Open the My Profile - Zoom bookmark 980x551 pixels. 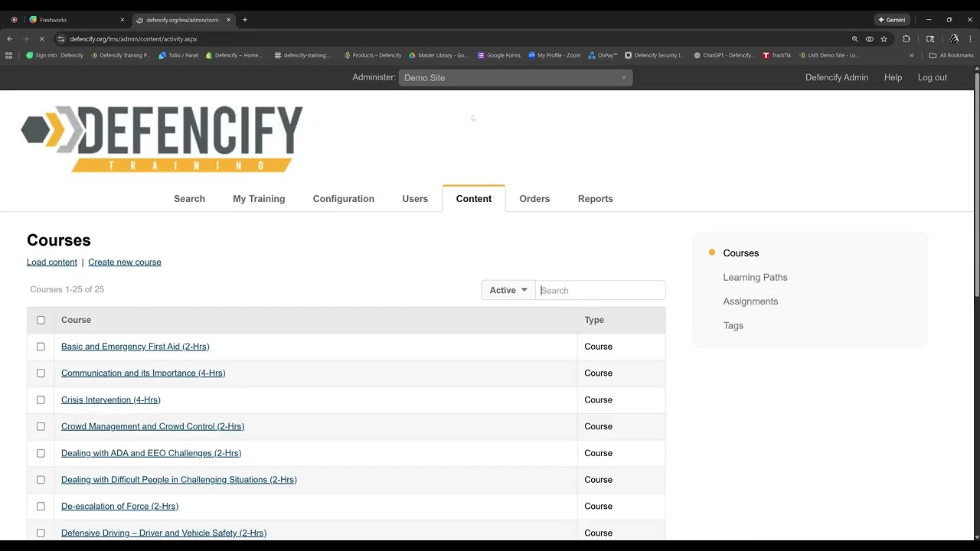pyautogui.click(x=554, y=55)
